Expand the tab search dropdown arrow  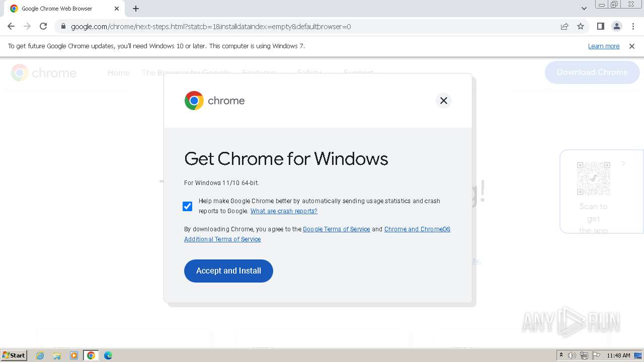(584, 9)
